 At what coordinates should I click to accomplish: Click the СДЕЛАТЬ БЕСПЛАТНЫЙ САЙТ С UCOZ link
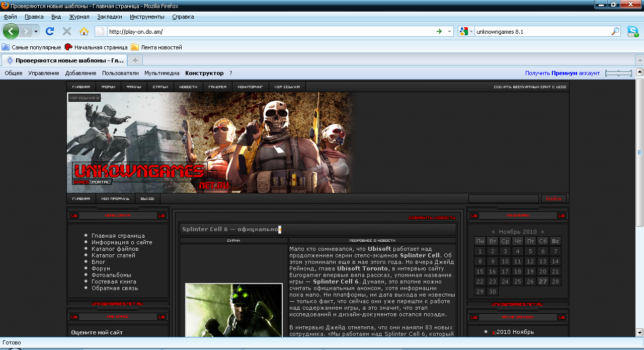pyautogui.click(x=530, y=87)
